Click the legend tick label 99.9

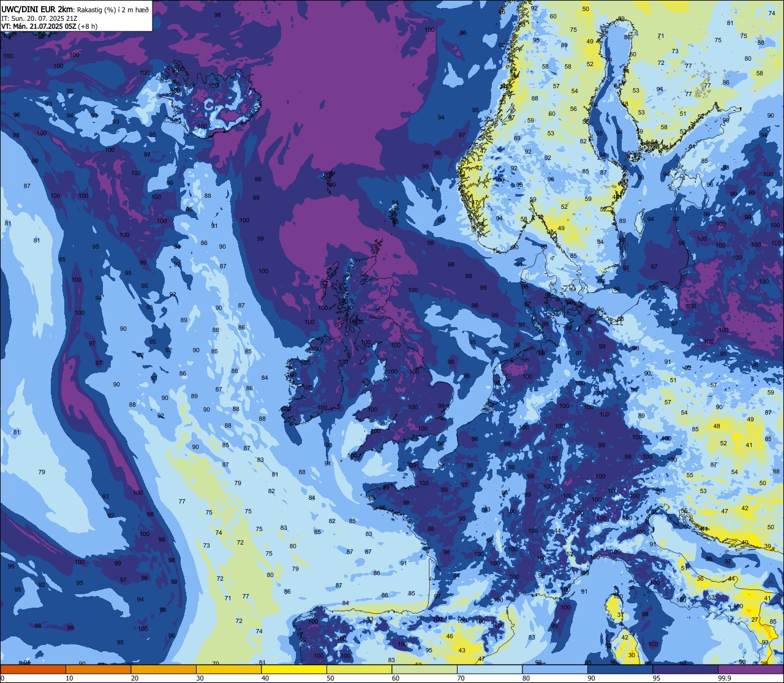[725, 678]
